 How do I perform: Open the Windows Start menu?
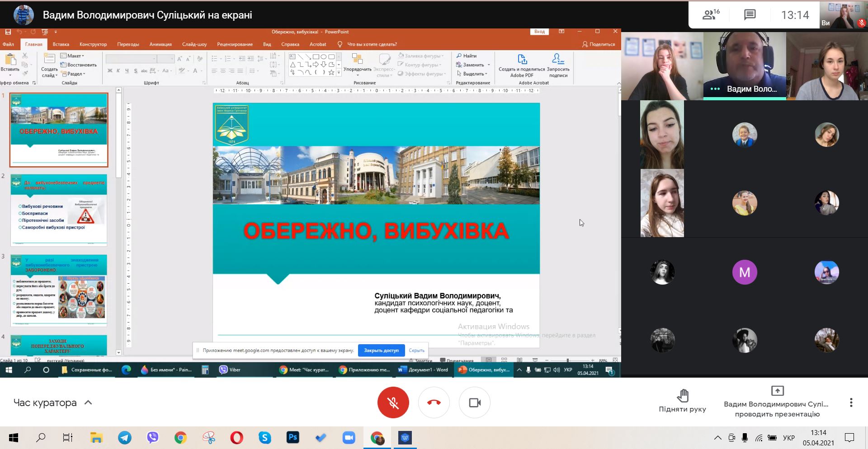pyautogui.click(x=14, y=438)
